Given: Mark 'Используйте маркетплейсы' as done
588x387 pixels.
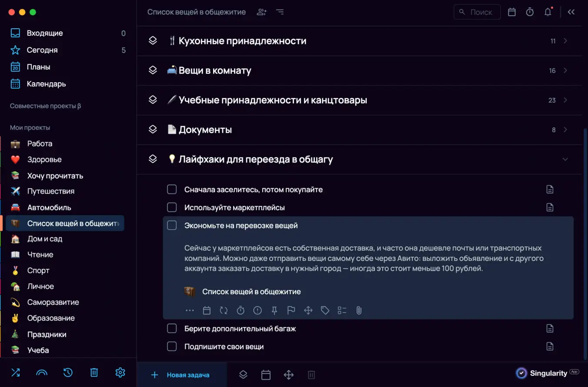Looking at the screenshot, I should click(172, 207).
